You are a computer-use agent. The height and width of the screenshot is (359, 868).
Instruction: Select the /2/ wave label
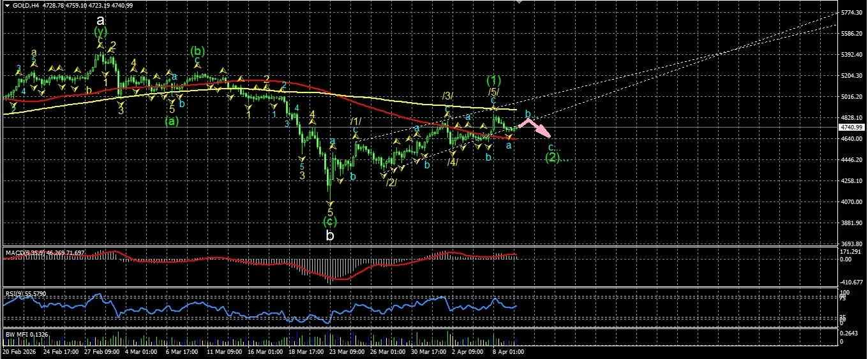[391, 182]
